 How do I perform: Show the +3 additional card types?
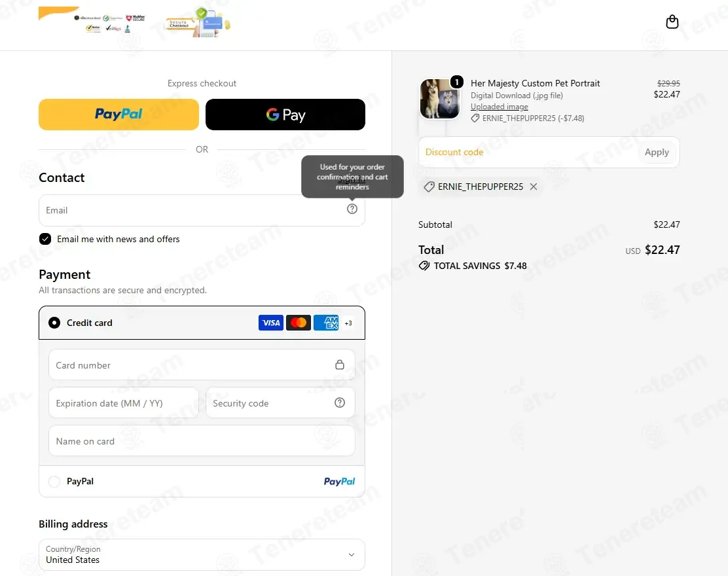[x=348, y=323]
